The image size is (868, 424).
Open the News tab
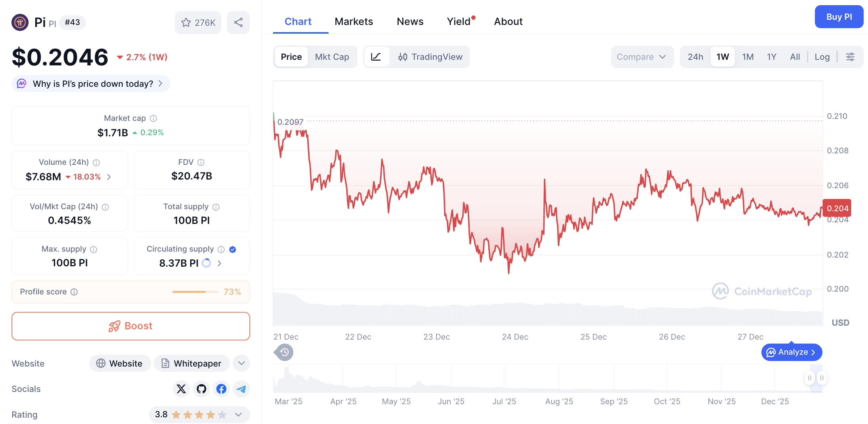(x=410, y=21)
